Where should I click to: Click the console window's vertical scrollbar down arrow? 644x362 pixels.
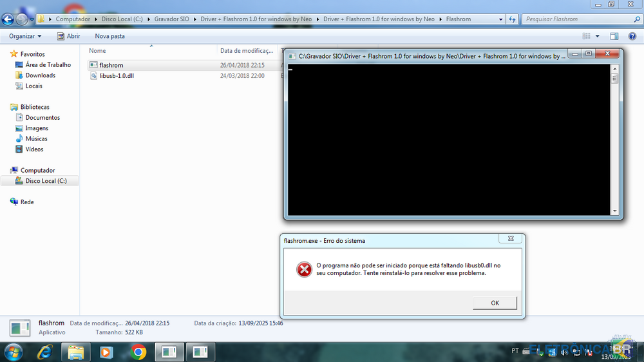click(614, 211)
